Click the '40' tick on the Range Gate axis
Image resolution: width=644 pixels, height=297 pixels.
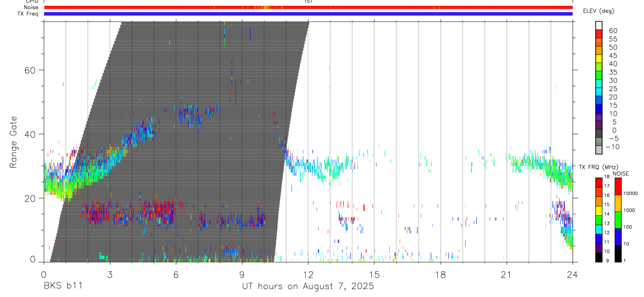pos(30,134)
